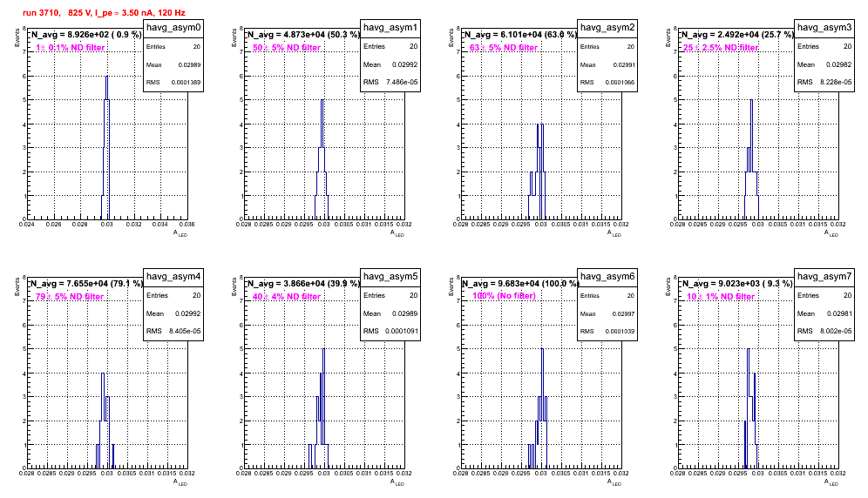The height and width of the screenshot is (498, 868).
Task: Click the blue histogram in havg_asym2 plot
Action: coord(537,172)
